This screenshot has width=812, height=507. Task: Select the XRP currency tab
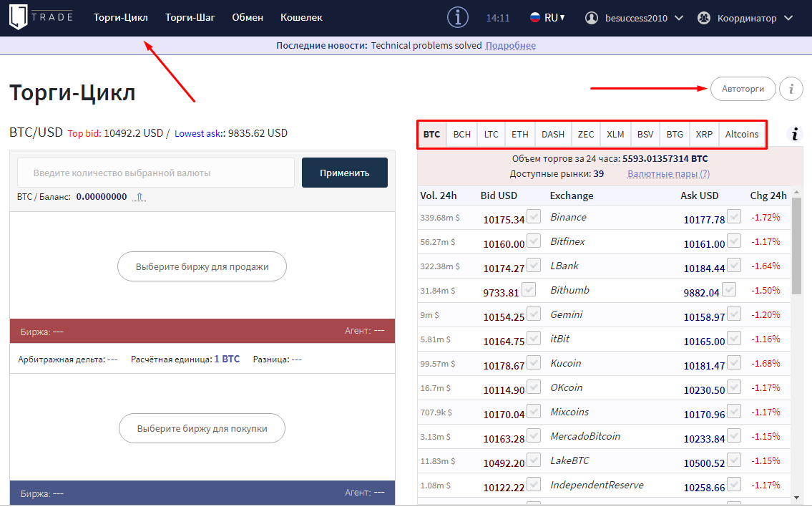click(x=704, y=134)
